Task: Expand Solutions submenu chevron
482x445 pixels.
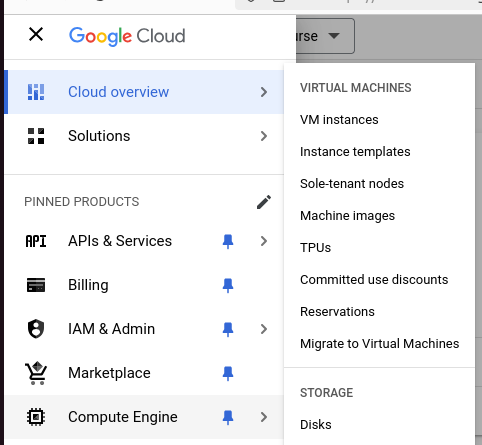Action: (264, 136)
